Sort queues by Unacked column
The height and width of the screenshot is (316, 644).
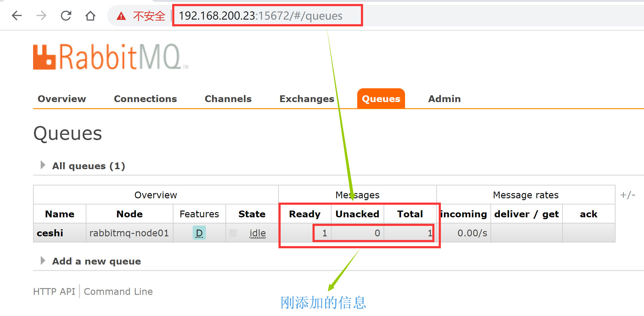358,214
